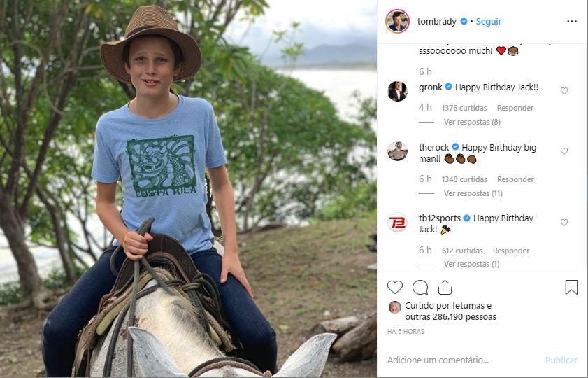Expand therock's replies (11)
The width and height of the screenshot is (588, 378).
(x=473, y=193)
